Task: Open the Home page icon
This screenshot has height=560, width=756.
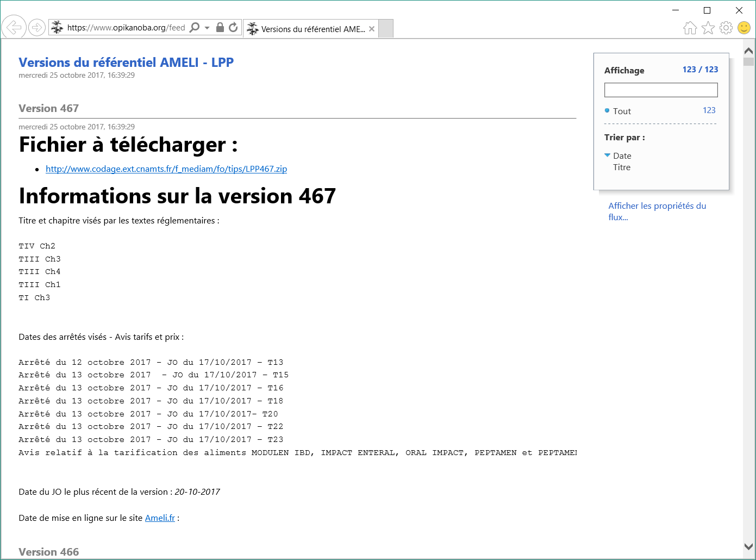Action: pos(690,28)
